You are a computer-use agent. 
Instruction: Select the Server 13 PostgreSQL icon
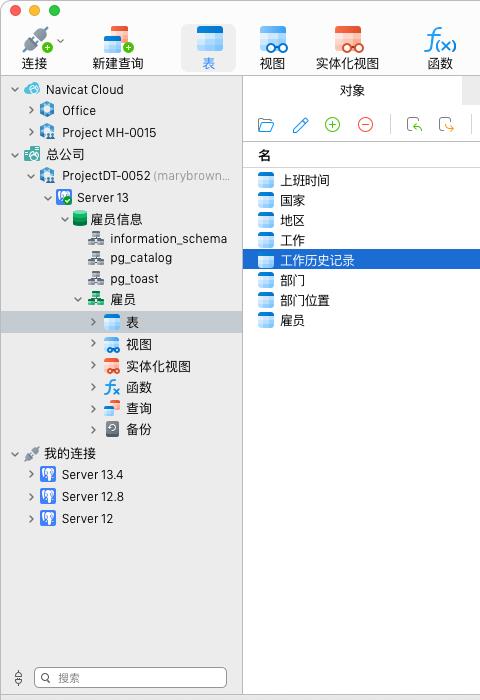pos(64,197)
